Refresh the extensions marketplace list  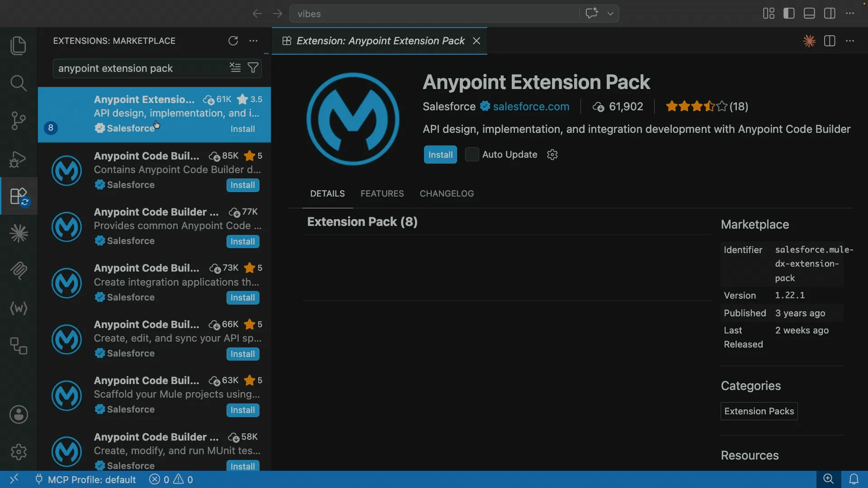pos(233,41)
